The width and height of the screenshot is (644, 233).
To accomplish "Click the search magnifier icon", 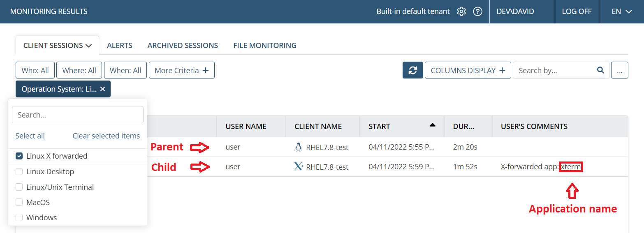I will pos(600,70).
